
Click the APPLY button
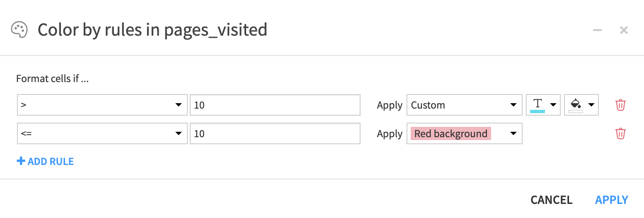tap(612, 200)
